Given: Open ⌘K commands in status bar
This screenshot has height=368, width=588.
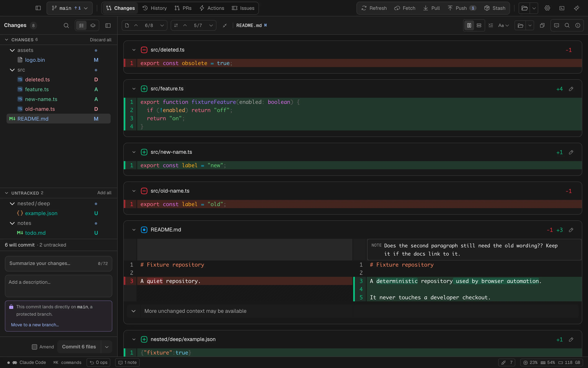Looking at the screenshot, I should pos(67,362).
